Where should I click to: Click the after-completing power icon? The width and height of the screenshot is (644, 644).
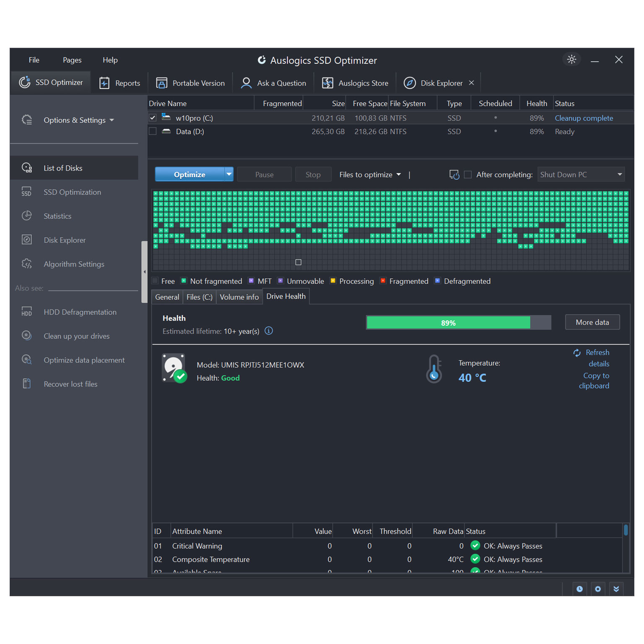pos(454,174)
